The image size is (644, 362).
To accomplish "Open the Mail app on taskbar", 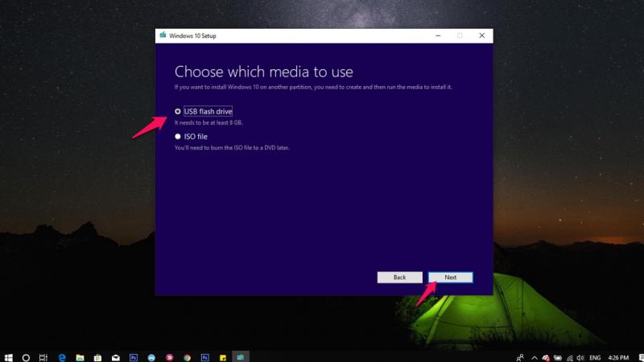I will coord(115,356).
